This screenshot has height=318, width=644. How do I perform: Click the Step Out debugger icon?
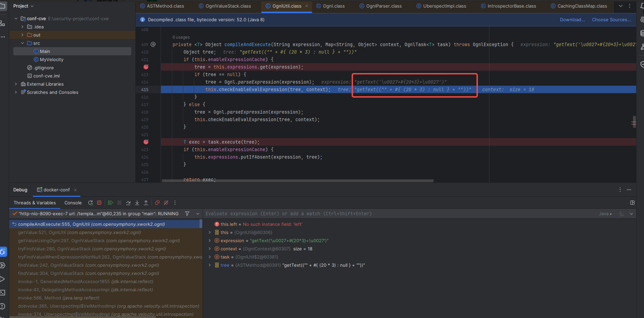(x=146, y=203)
